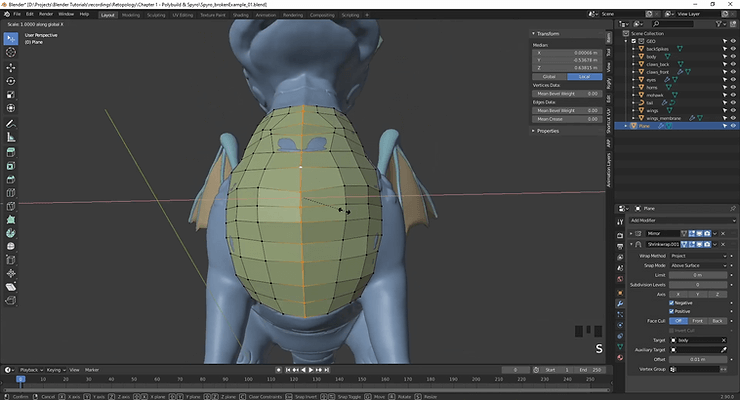This screenshot has width=740, height=400.
Task: Switch to the UV Editing workspace tab
Action: click(183, 15)
